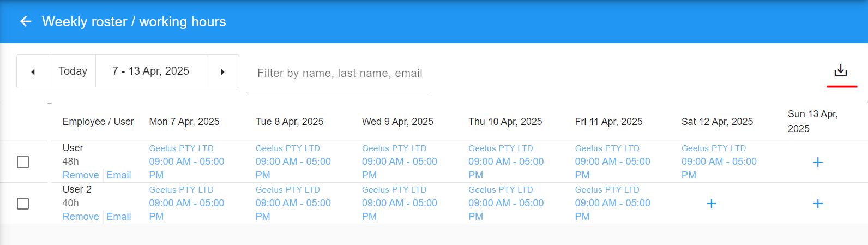Go to previous week arrow
Viewport: 868px width, 245px height.
click(33, 71)
